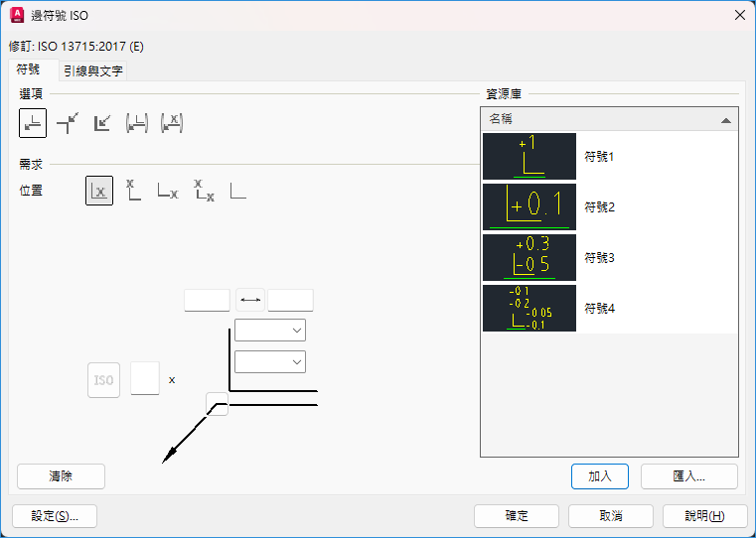Click the 取消 button
756x538 pixels.
coord(611,516)
